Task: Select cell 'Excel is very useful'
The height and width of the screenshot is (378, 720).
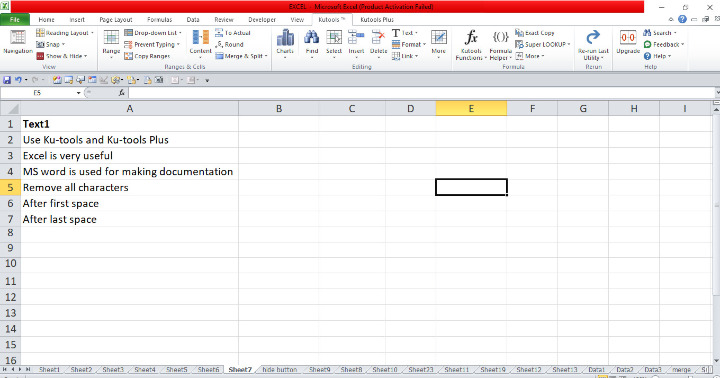Action: (x=129, y=156)
